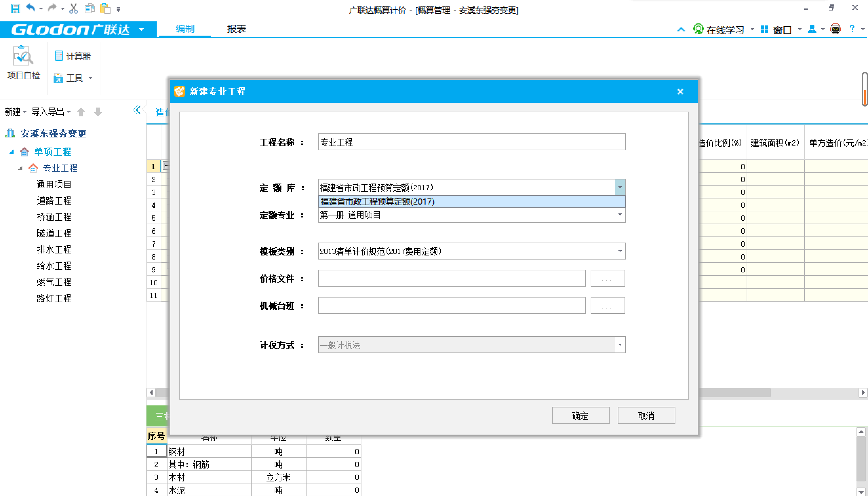The image size is (868, 496).
Task: Select the 钢材 row in materials table
Action: 254,452
